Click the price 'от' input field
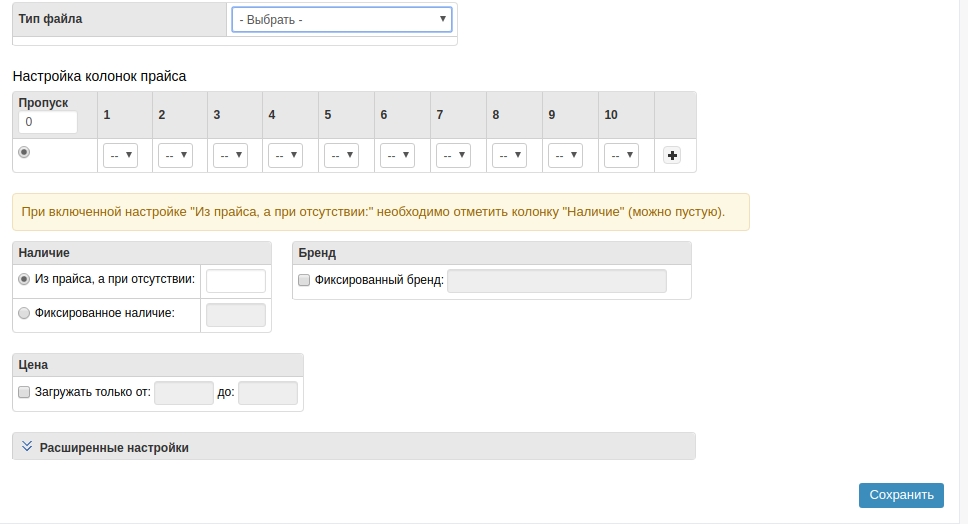This screenshot has height=524, width=968. pos(184,393)
